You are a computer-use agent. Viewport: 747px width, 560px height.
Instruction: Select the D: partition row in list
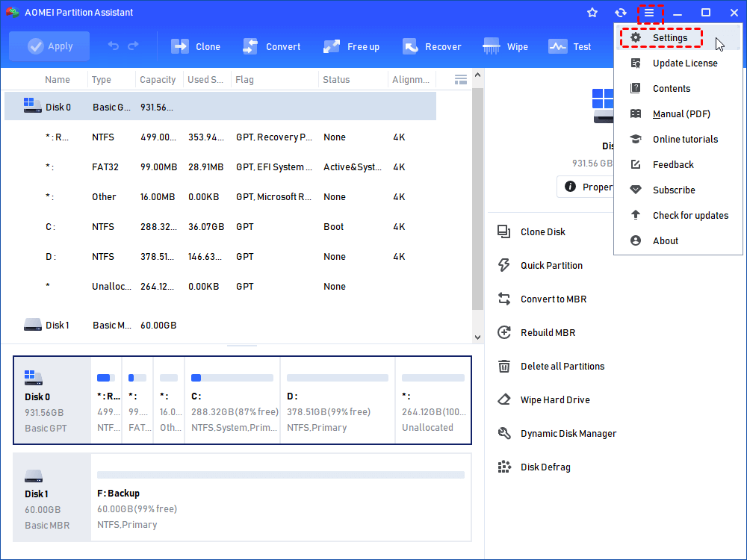[220, 257]
